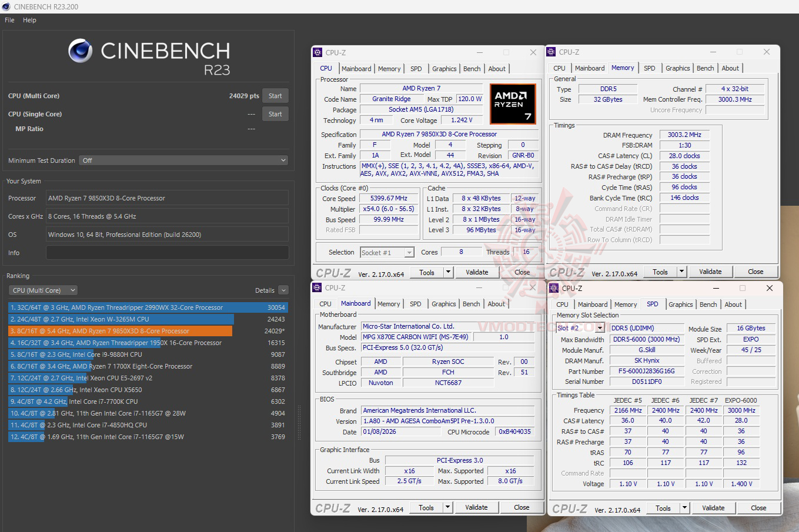The height and width of the screenshot is (532, 799).
Task: Open the File menu in Cinebench
Action: 9,20
